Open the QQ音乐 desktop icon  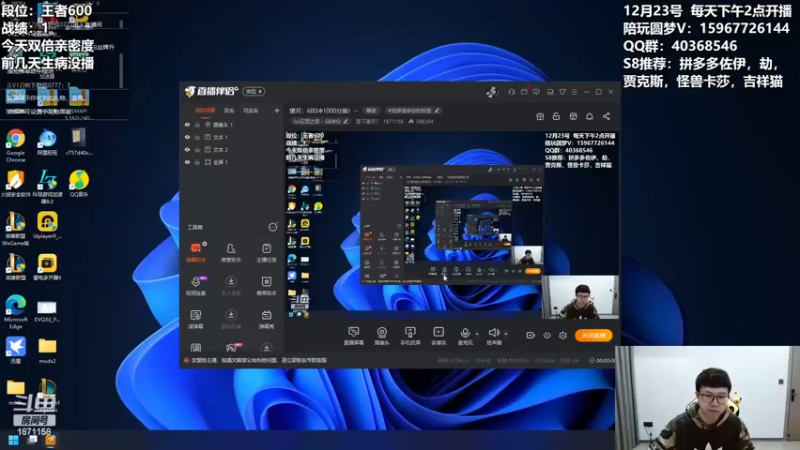(79, 184)
